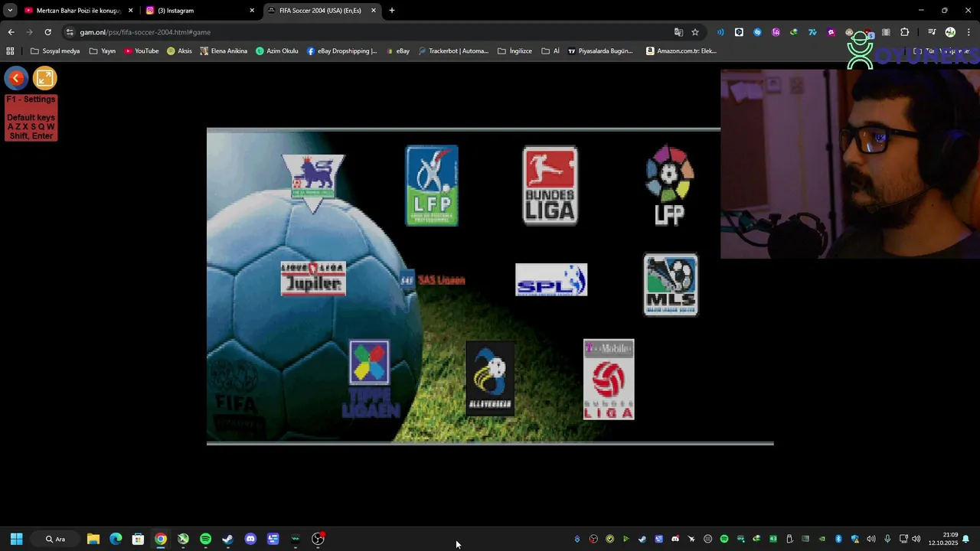Switch to the Instagram tab

201,11
